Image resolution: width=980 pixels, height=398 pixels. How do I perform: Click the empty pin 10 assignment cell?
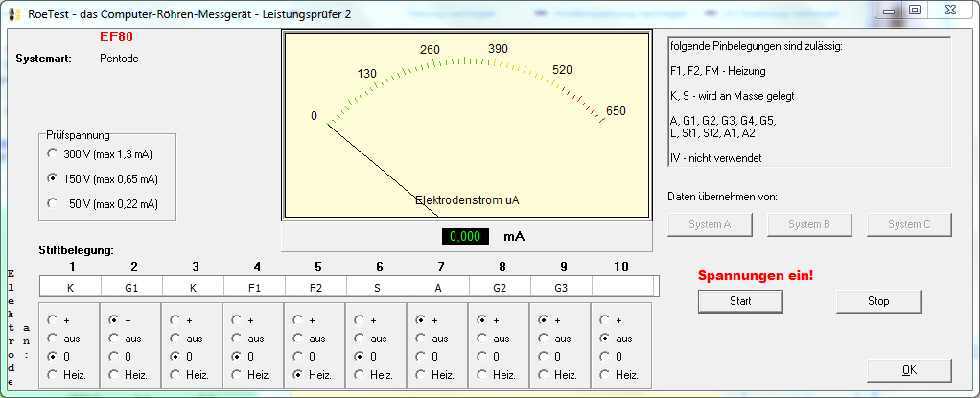622,287
